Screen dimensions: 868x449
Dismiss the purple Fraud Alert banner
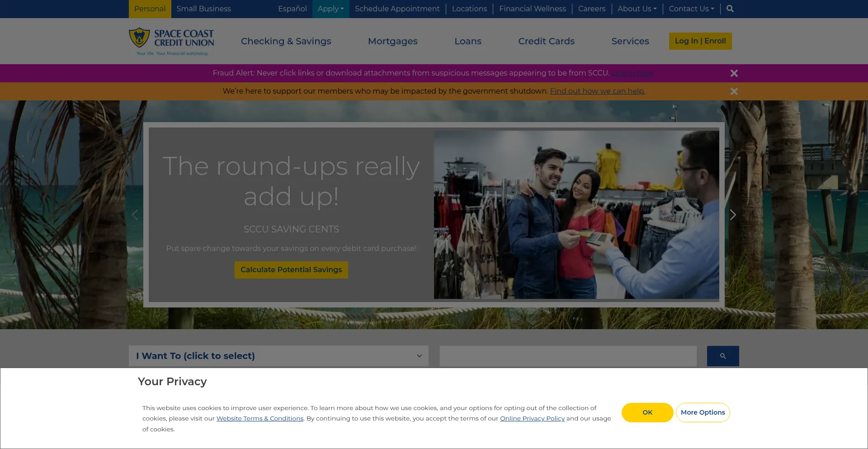[734, 73]
